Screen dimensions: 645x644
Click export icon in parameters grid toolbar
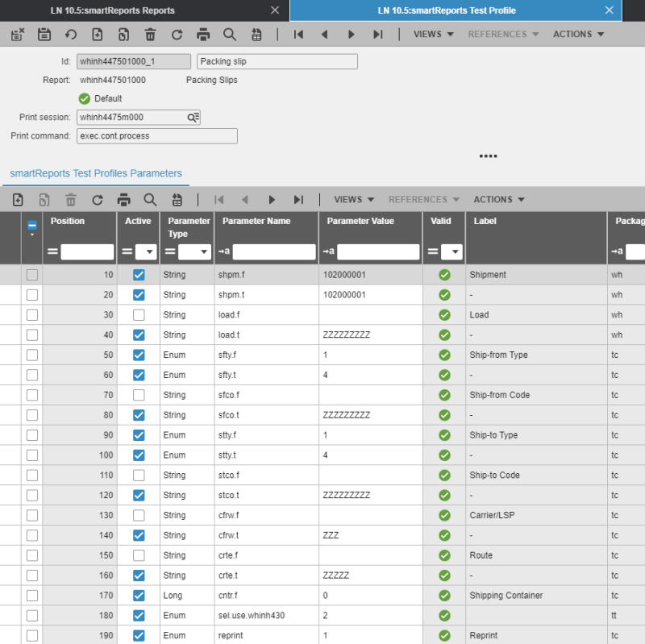(x=177, y=200)
